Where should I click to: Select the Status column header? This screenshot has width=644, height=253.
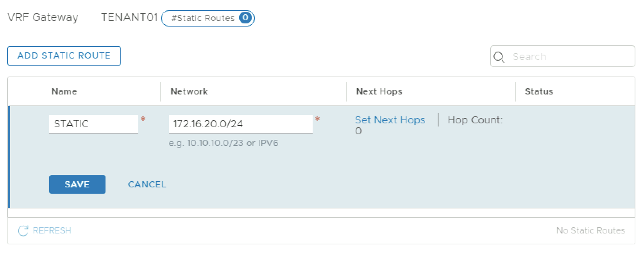point(538,91)
